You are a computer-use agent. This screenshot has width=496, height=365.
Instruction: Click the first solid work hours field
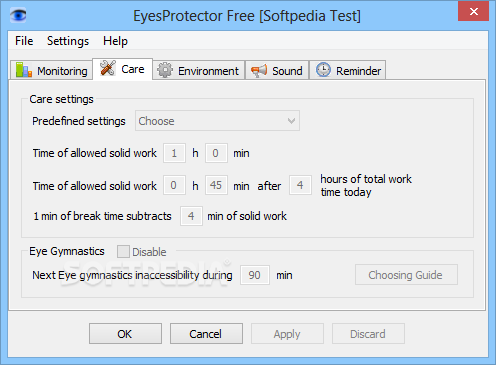click(174, 153)
